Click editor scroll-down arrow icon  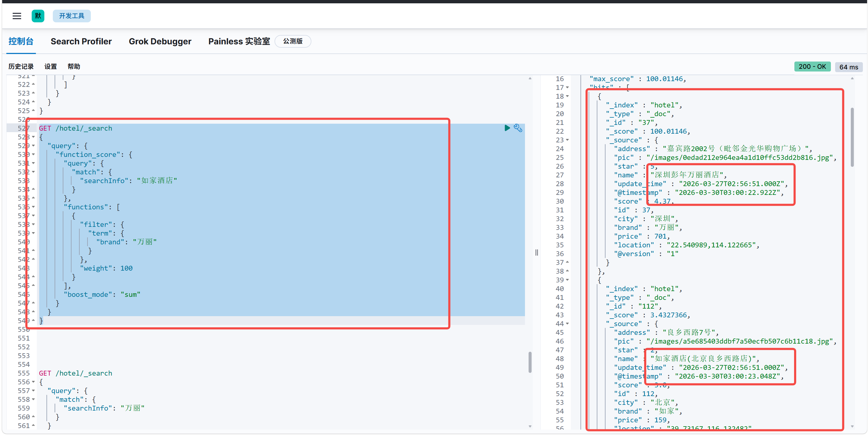[x=530, y=426]
